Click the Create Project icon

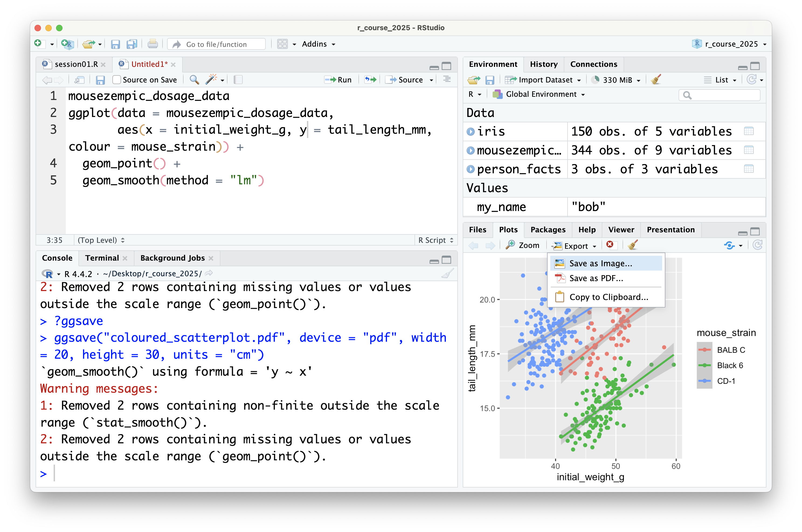coord(68,44)
